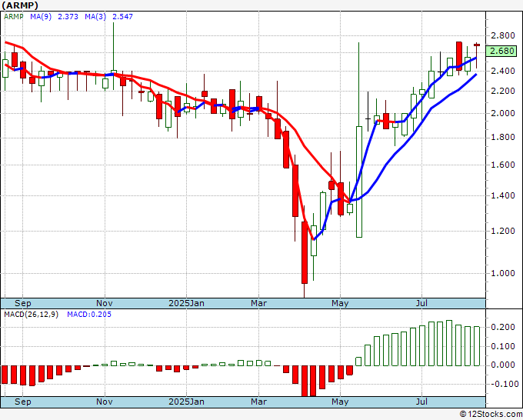This screenshot has width=523, height=420.
Task: Click the large red candle at the April low
Action: (305, 252)
